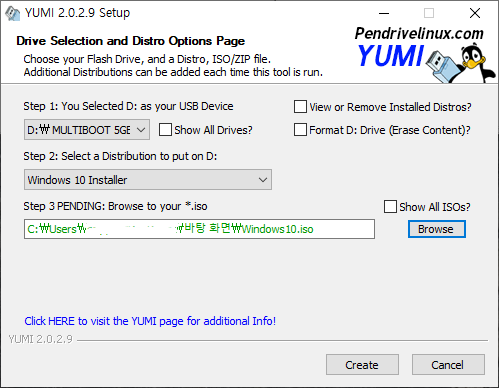This screenshot has height=388, width=499.
Task: Tick the Show All Drives checkbox
Action: click(165, 130)
